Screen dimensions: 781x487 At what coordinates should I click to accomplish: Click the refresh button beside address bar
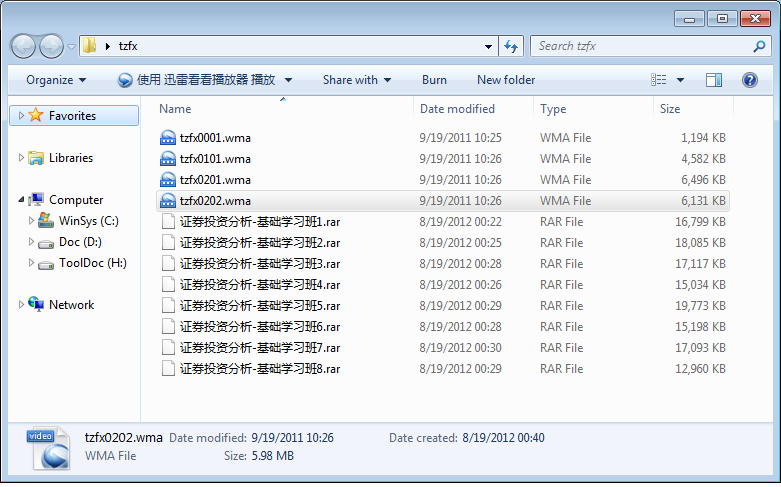[x=511, y=46]
